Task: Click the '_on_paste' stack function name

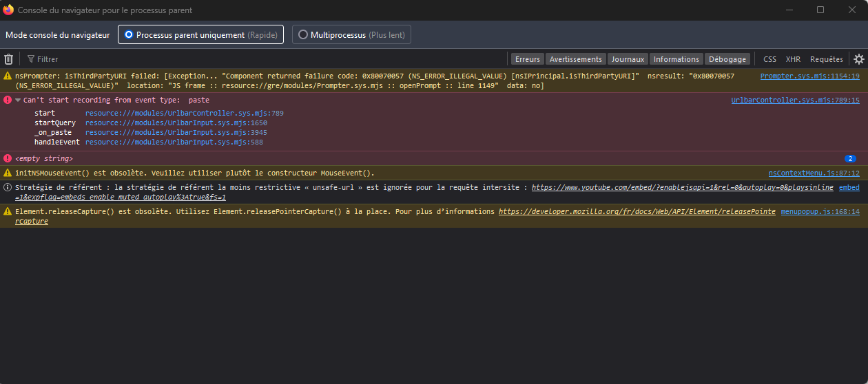Action: coord(53,132)
